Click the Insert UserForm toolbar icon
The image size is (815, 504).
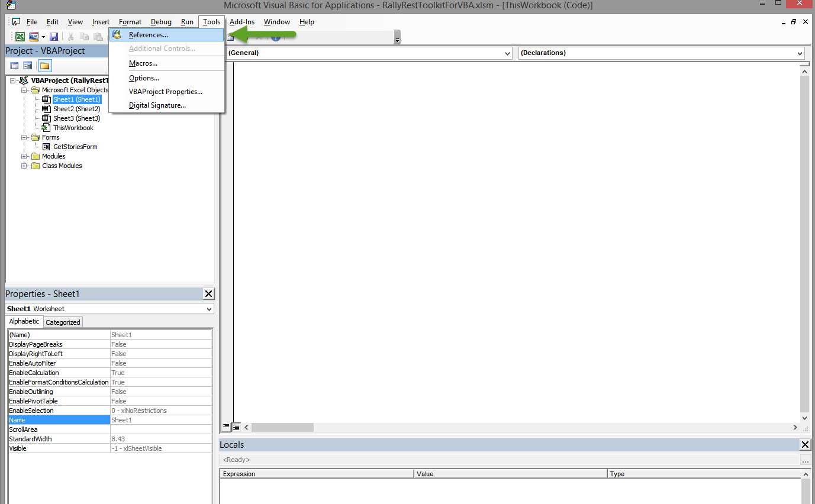[x=34, y=36]
